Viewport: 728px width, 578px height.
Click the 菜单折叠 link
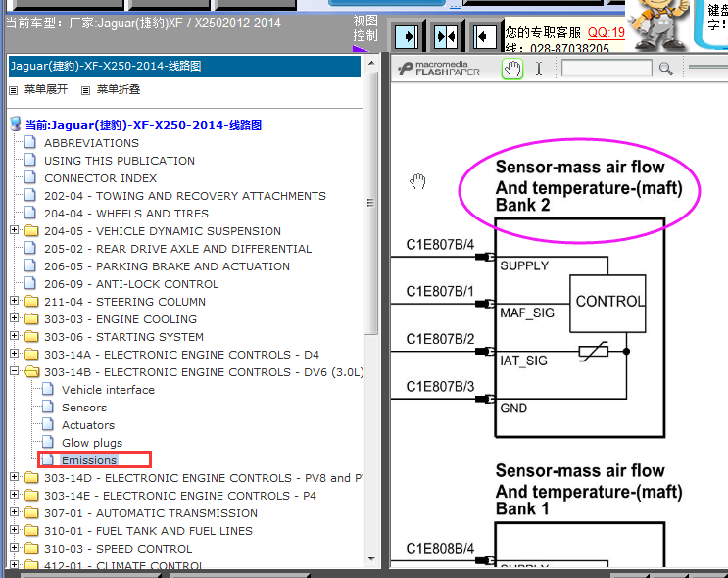(119, 89)
